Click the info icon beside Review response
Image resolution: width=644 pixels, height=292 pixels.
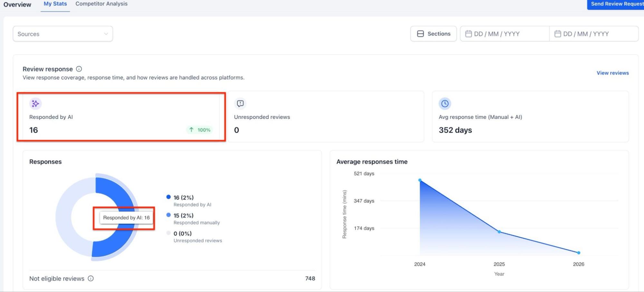click(x=79, y=69)
